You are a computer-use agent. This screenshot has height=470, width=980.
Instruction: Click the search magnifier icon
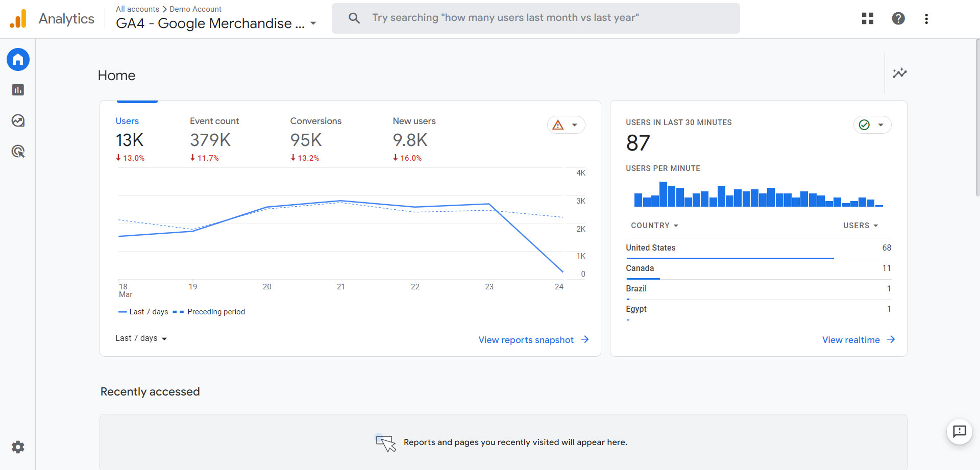(x=354, y=18)
